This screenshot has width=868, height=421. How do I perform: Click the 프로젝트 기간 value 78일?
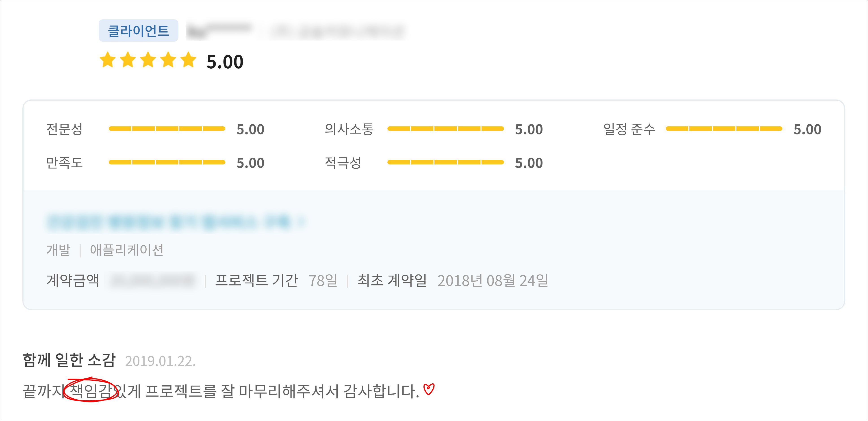click(x=323, y=281)
